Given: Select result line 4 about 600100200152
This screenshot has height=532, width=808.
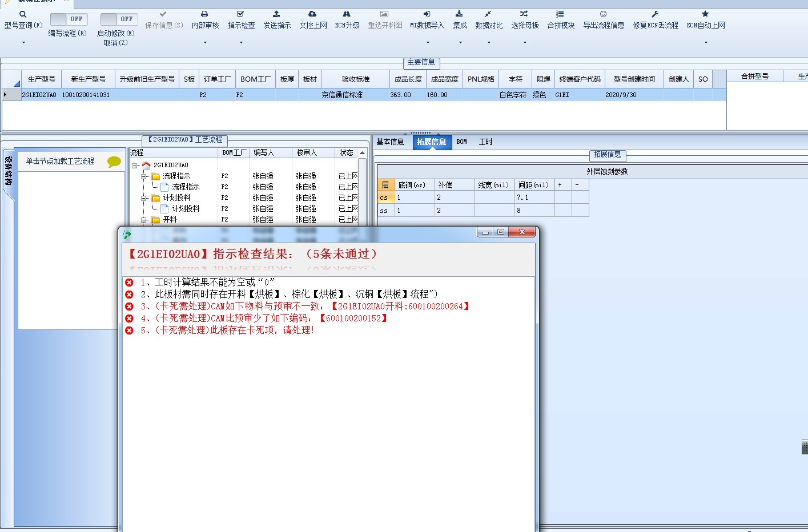Looking at the screenshot, I should click(264, 319).
